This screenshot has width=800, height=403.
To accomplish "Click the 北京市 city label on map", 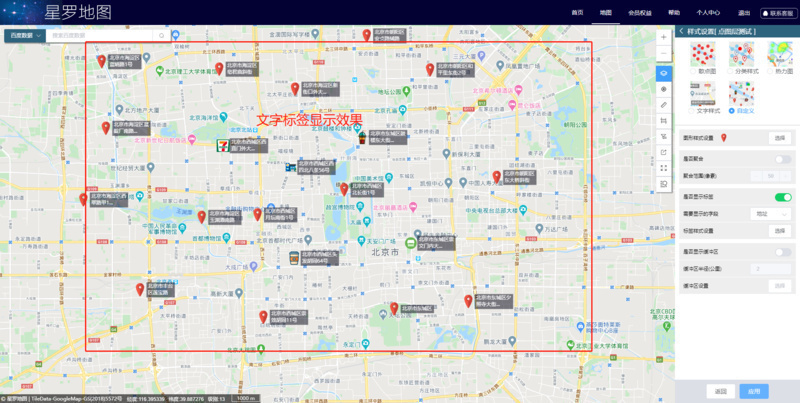I will (x=384, y=251).
